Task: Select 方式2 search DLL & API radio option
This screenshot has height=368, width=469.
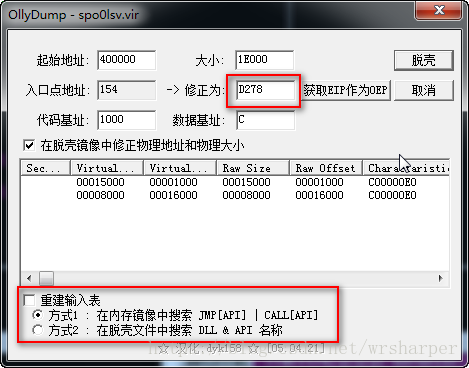Action: click(x=38, y=330)
